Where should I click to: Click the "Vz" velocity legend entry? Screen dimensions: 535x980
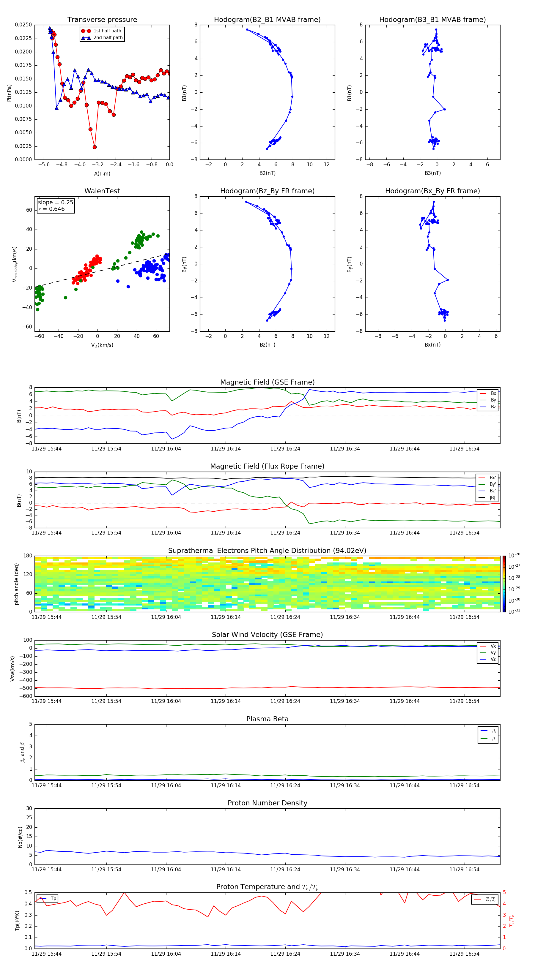pos(488,659)
